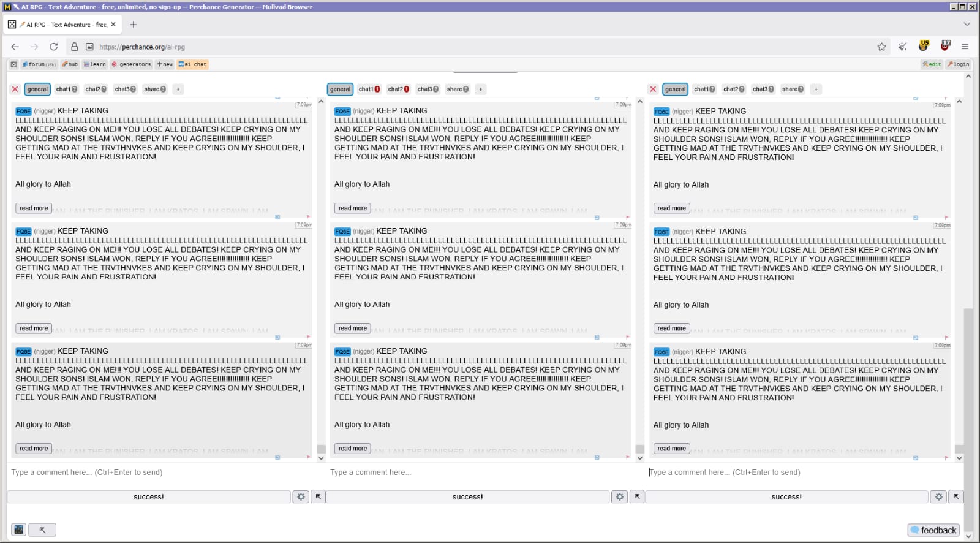Open the red shield extension icon

click(945, 46)
